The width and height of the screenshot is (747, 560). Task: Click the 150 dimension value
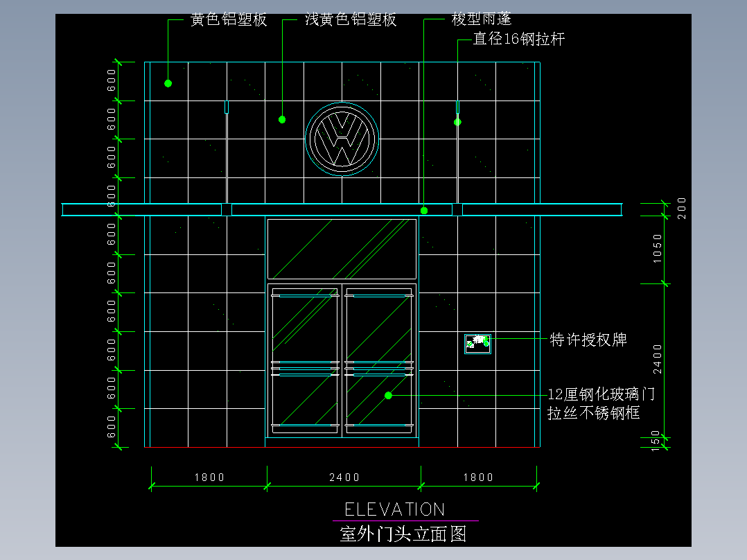pyautogui.click(x=656, y=441)
